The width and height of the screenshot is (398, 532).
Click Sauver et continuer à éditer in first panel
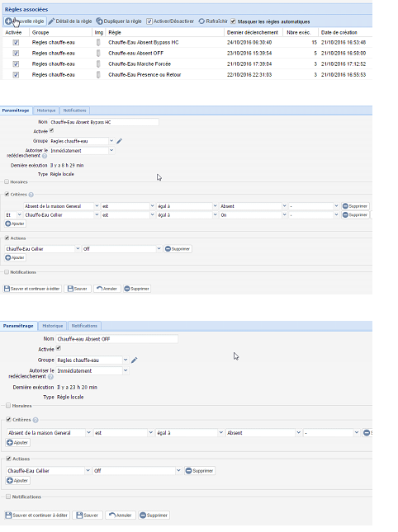[x=32, y=289]
